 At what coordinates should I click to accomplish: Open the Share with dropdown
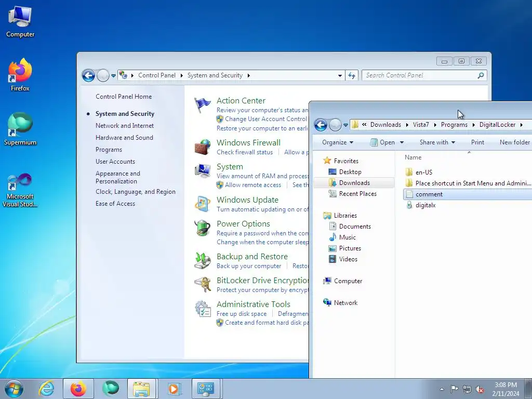click(437, 142)
